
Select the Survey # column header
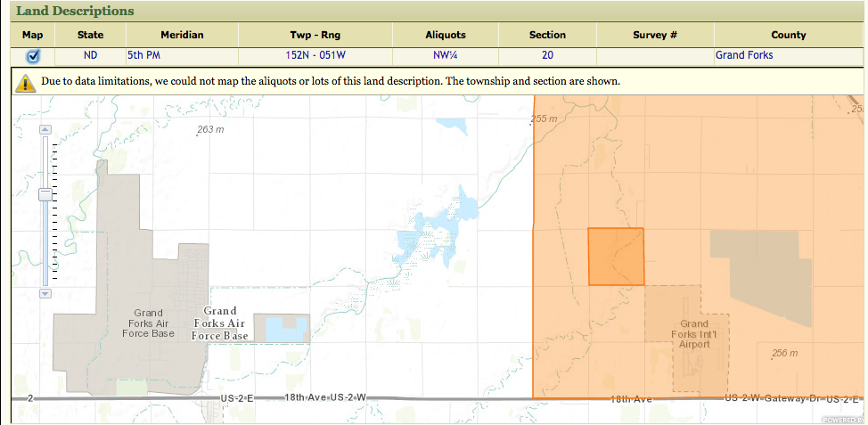655,35
